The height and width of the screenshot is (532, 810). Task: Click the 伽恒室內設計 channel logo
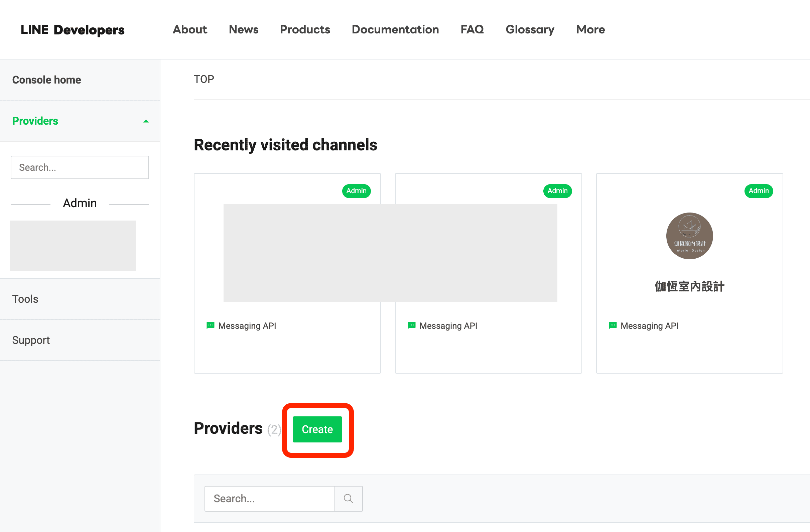(x=689, y=236)
